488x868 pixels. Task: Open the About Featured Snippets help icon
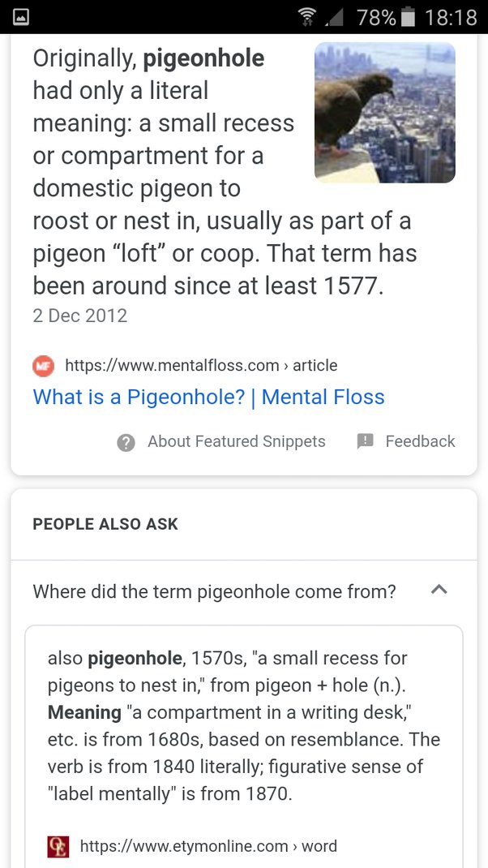tap(126, 441)
